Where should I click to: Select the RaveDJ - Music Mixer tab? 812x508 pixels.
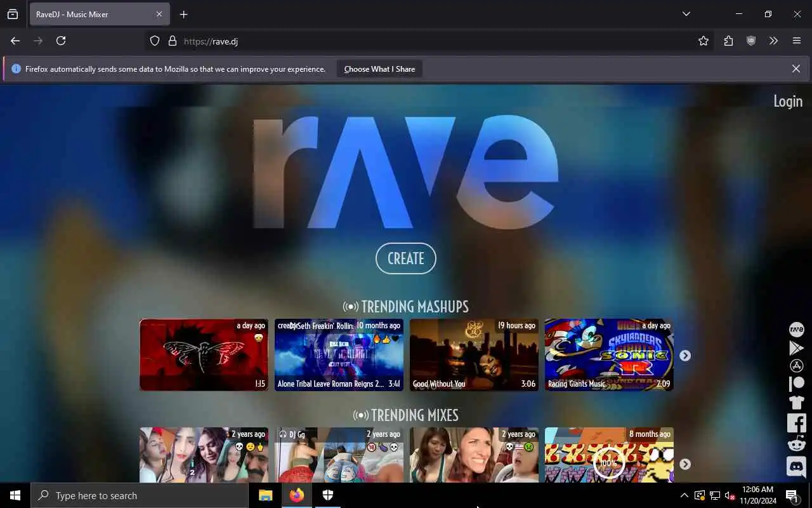(x=100, y=14)
